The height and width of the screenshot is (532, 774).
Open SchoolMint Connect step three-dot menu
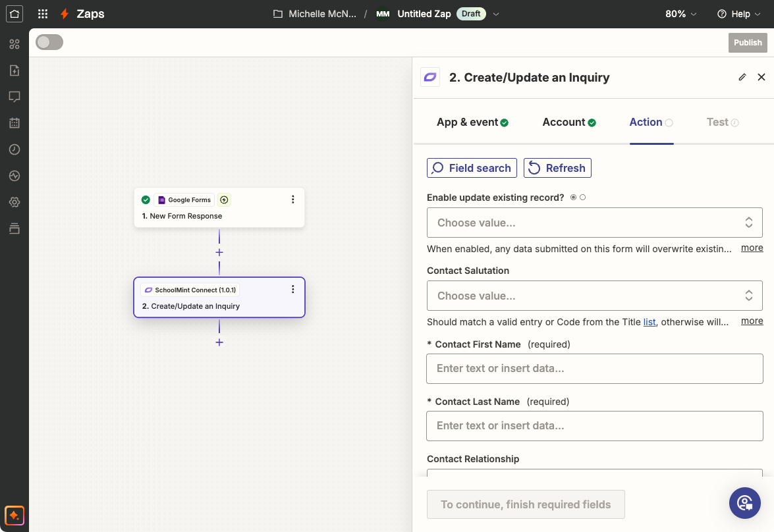[292, 289]
